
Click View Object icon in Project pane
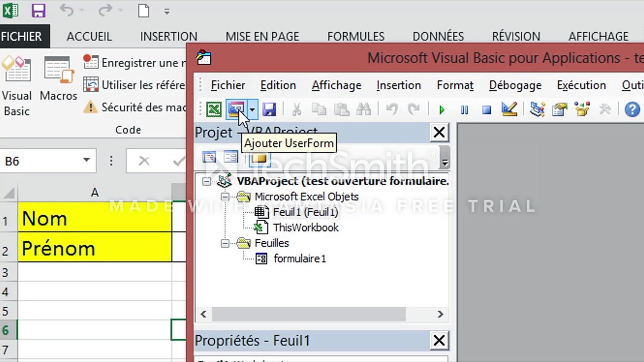pos(230,157)
